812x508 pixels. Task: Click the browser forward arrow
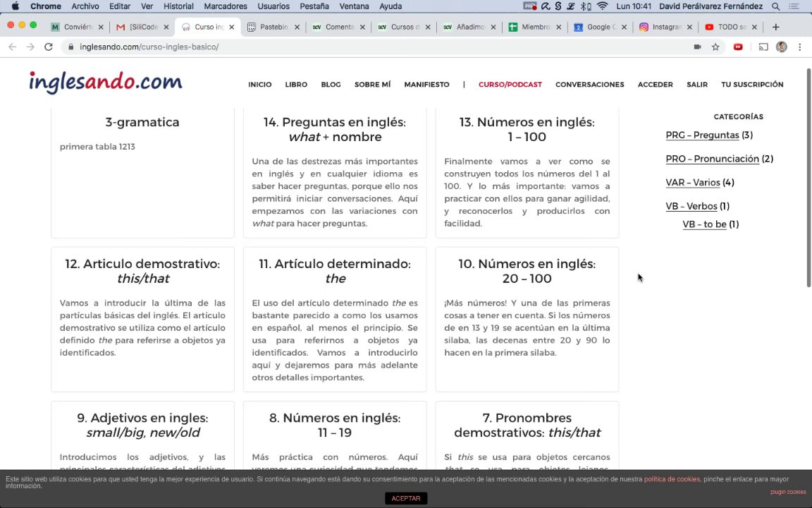(30, 47)
